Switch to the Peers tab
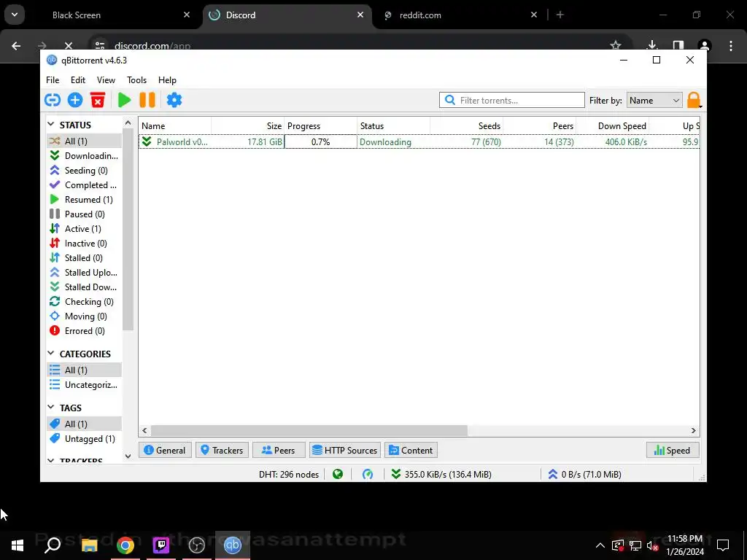This screenshot has width=747, height=560. click(x=279, y=450)
